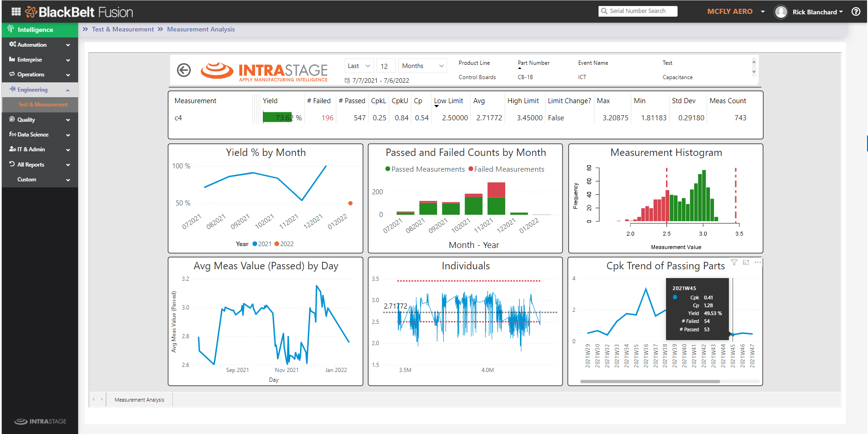
Task: Click the calendar icon next to date range
Action: pos(347,81)
